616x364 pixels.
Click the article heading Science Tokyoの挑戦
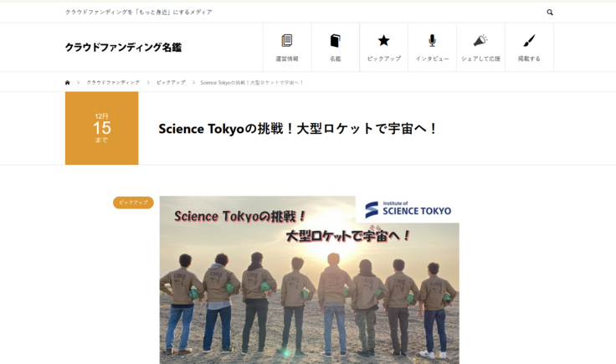[x=298, y=128]
